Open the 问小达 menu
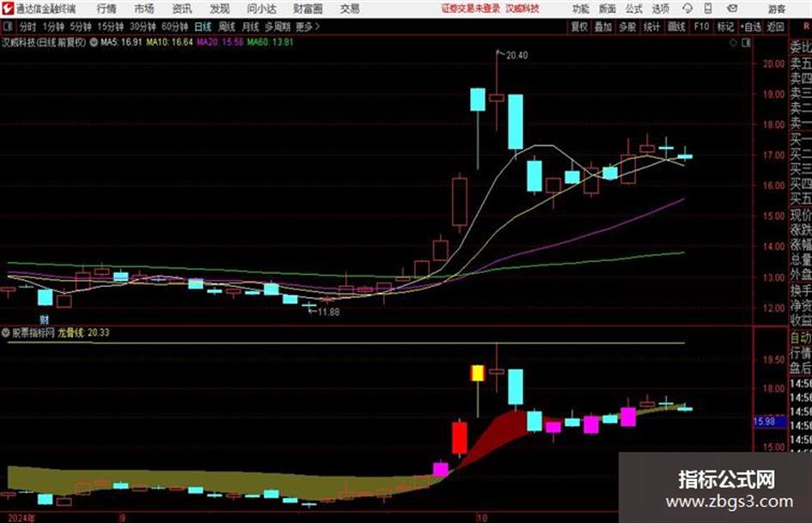 pos(261,9)
